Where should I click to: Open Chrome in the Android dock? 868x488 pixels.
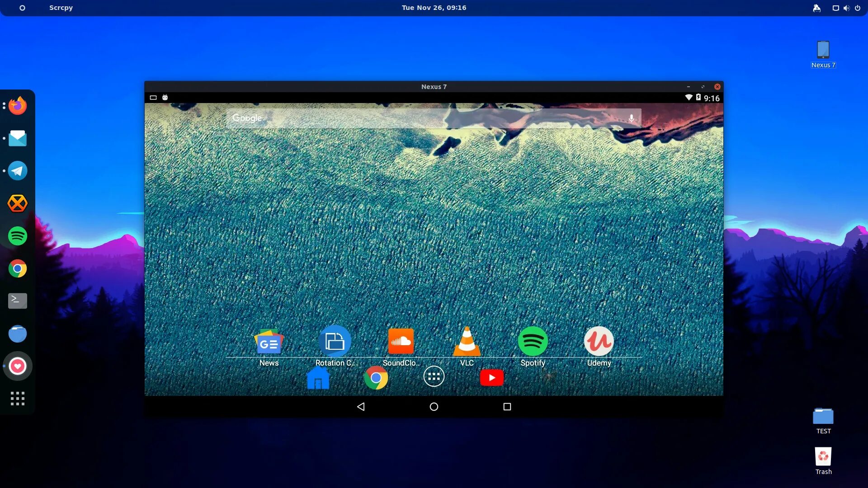coord(376,378)
